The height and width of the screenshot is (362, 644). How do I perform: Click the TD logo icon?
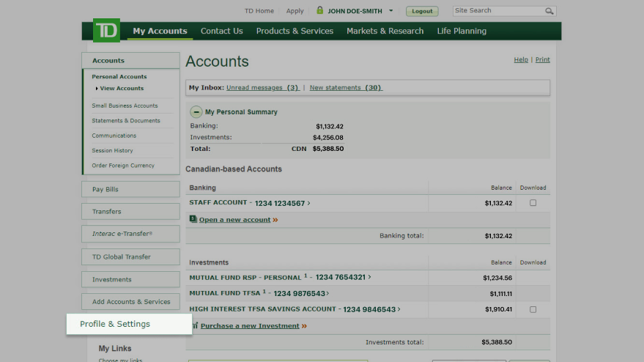[106, 30]
